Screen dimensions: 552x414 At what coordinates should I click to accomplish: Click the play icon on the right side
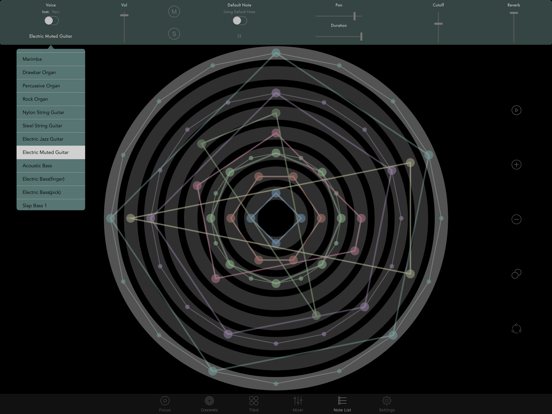pyautogui.click(x=516, y=110)
